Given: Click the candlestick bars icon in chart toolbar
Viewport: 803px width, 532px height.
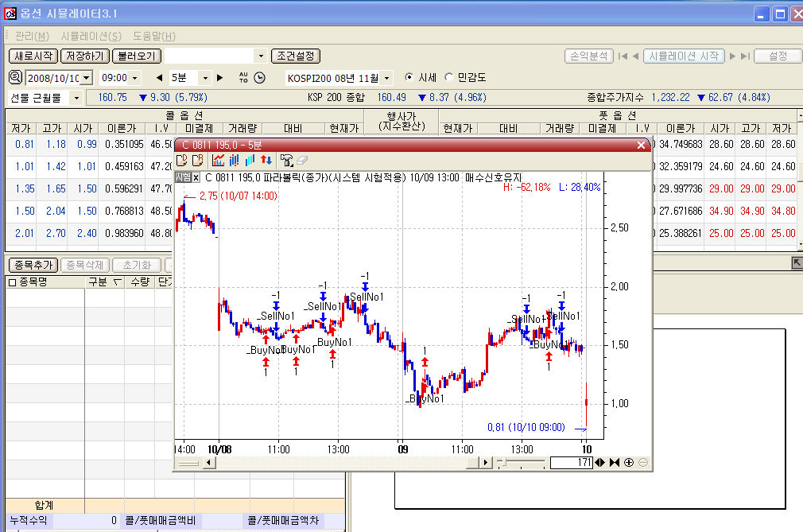Looking at the screenshot, I should coord(235,161).
